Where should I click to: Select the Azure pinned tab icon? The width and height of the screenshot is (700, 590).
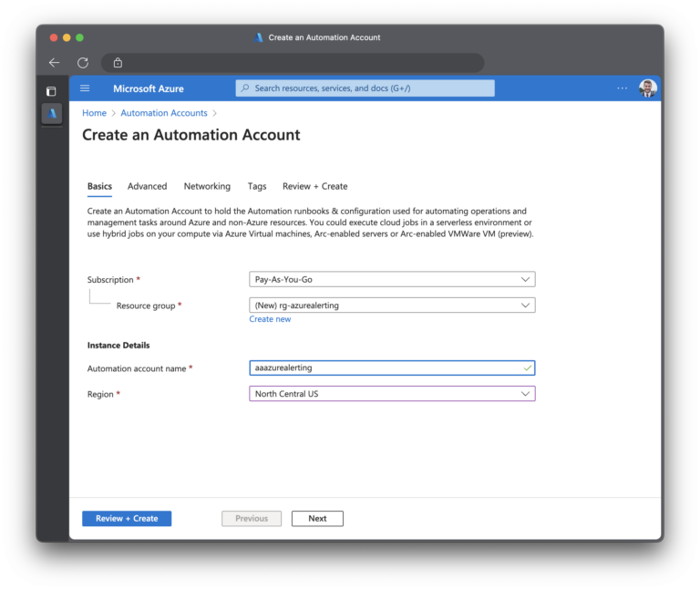click(52, 113)
